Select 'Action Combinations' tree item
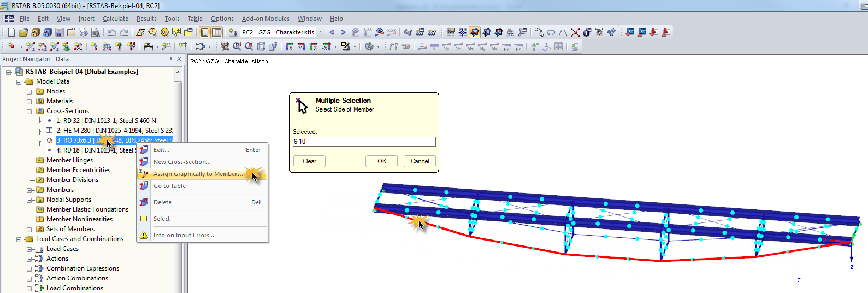Image resolution: width=868 pixels, height=293 pixels. pyautogui.click(x=77, y=278)
